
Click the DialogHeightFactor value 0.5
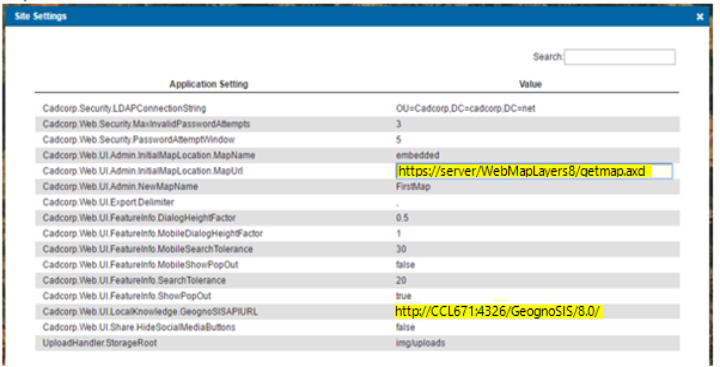402,218
